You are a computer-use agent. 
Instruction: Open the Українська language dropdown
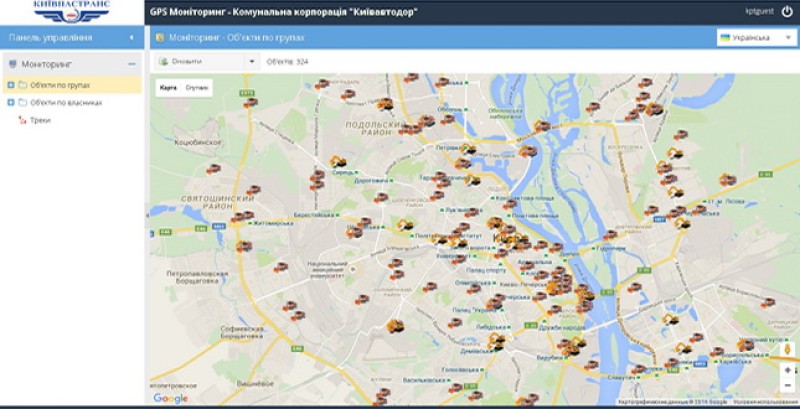[757, 38]
